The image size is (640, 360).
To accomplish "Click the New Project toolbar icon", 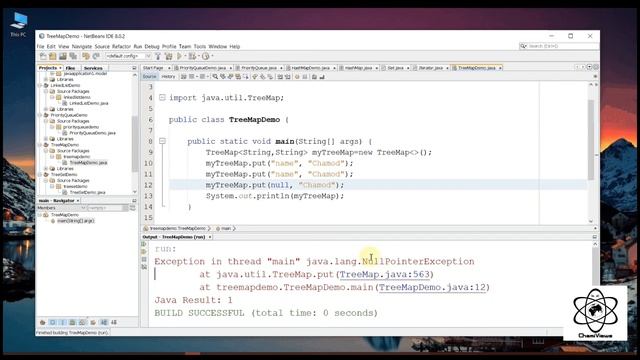I will pyautogui.click(x=53, y=56).
